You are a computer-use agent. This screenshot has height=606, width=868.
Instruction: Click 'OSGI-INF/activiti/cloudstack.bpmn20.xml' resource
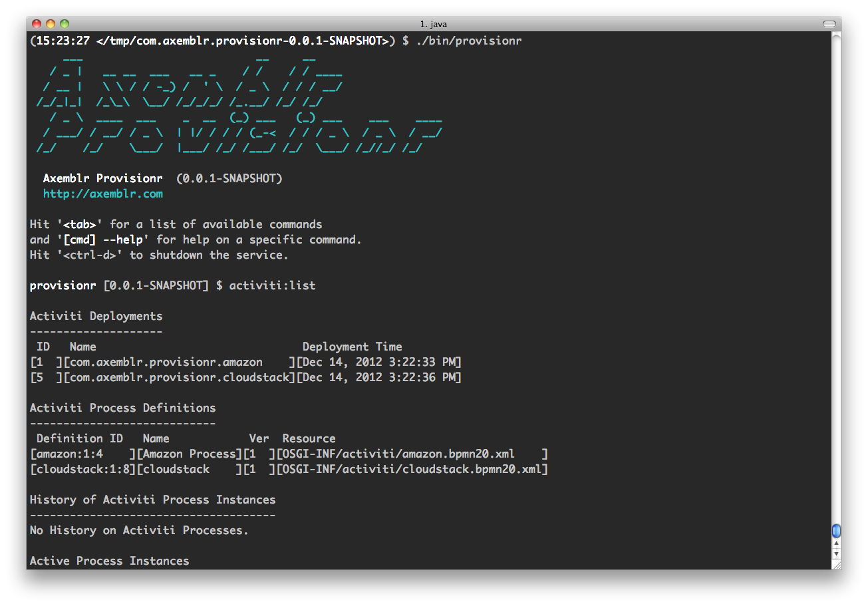[412, 470]
